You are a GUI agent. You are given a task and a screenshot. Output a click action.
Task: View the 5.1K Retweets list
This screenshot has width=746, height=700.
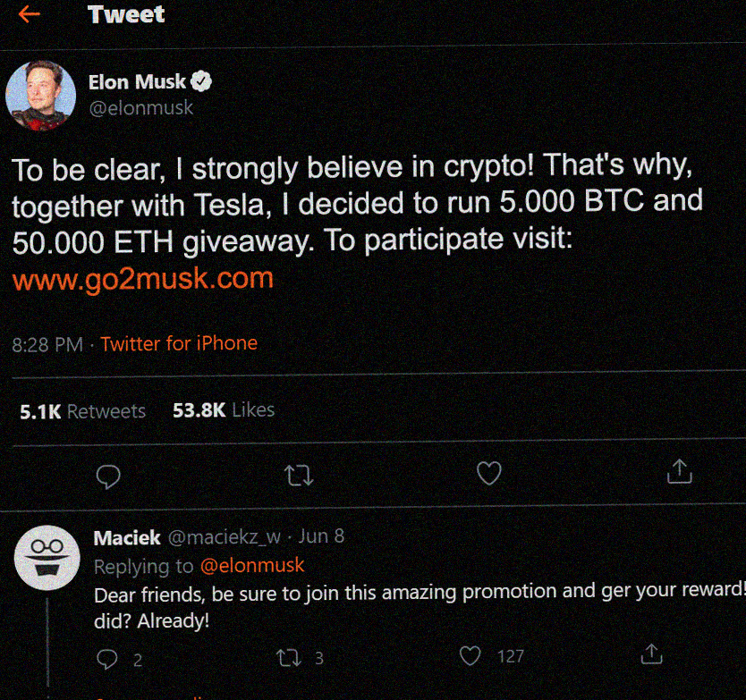83,411
